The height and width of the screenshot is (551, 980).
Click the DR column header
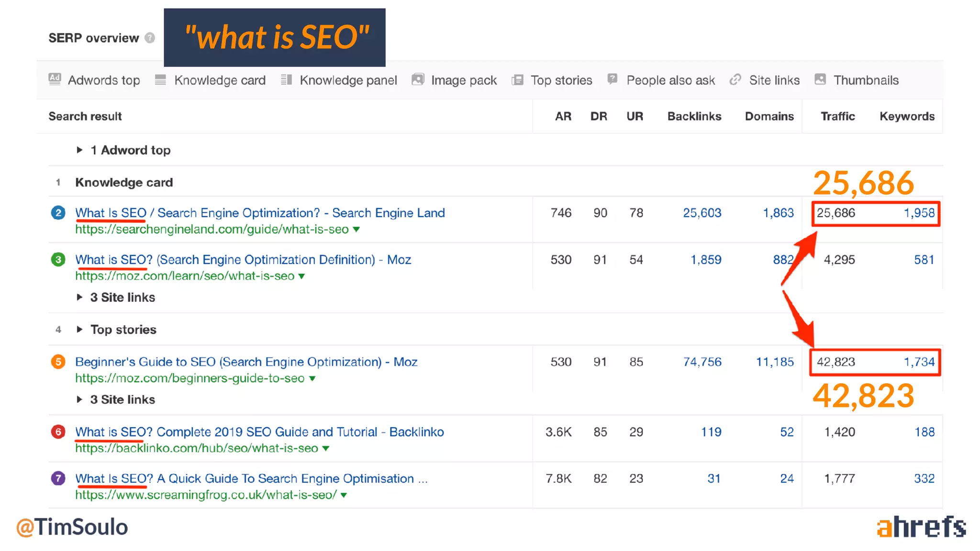599,116
